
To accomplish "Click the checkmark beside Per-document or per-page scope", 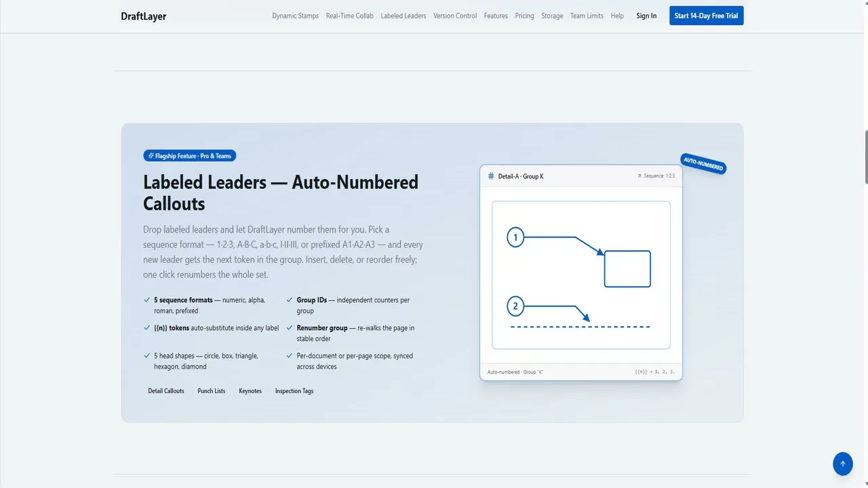I will coord(290,355).
